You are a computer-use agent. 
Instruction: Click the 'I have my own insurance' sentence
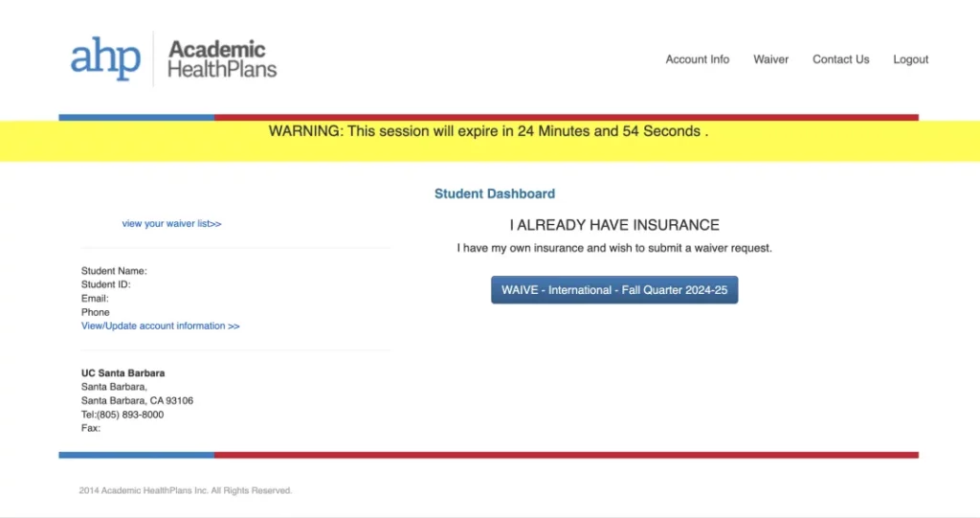pos(614,248)
